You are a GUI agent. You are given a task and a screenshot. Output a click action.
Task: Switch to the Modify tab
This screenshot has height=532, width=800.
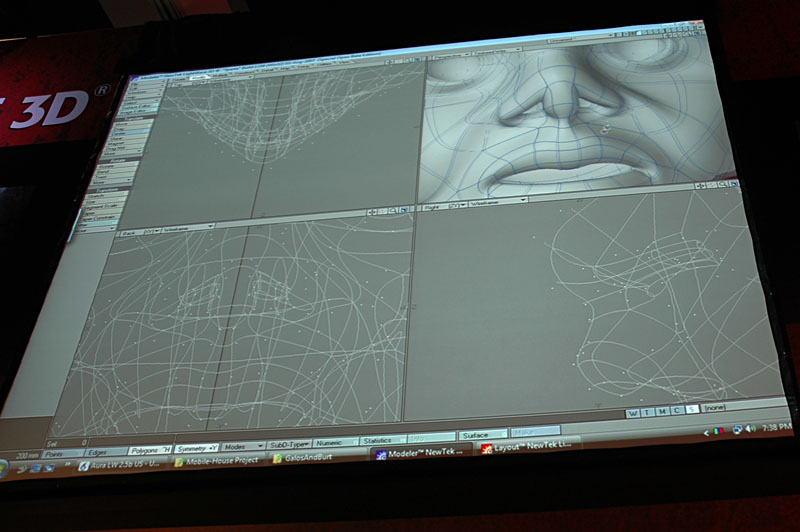[x=198, y=78]
